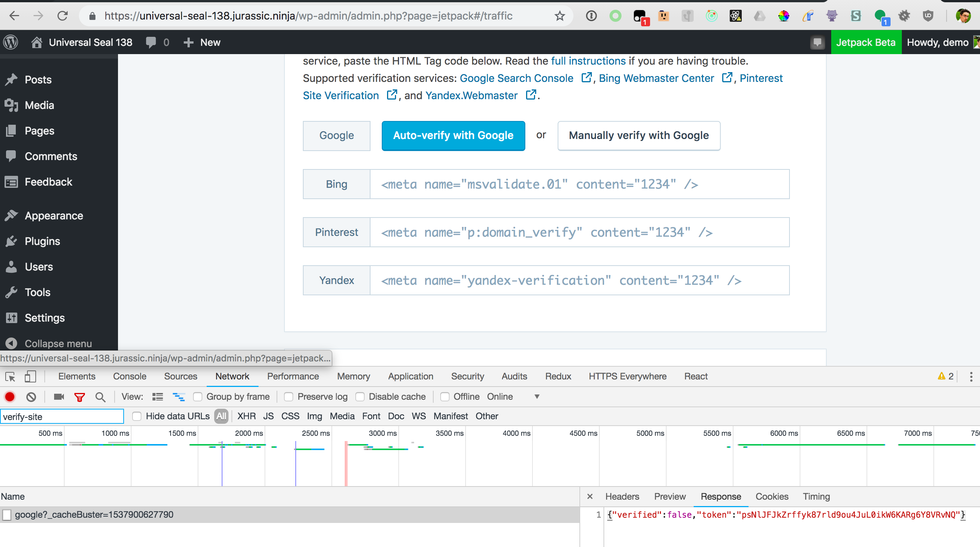Switch to the Performance tab
Image resolution: width=980 pixels, height=547 pixels.
point(293,376)
